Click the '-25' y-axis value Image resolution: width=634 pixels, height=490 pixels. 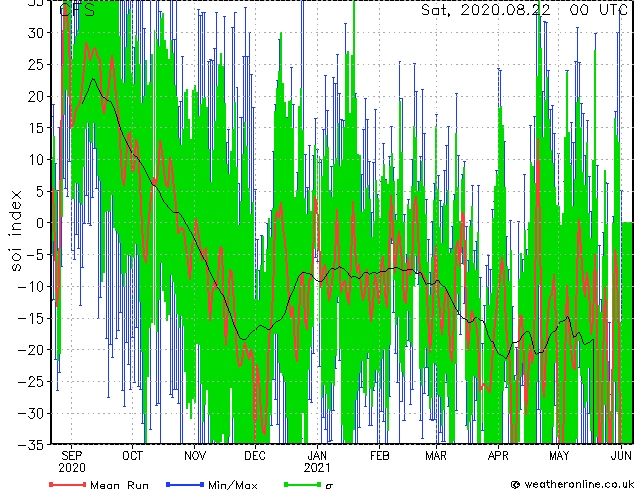click(31, 382)
